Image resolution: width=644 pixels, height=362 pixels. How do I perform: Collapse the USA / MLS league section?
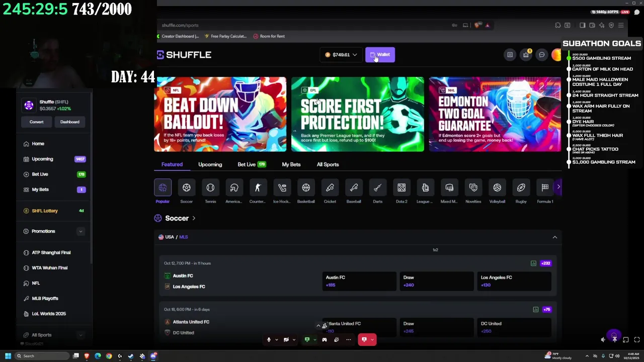pos(555,237)
